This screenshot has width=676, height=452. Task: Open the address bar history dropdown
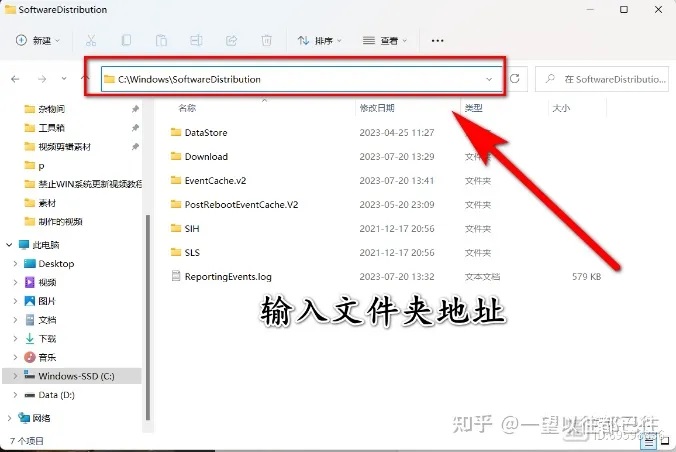[489, 79]
